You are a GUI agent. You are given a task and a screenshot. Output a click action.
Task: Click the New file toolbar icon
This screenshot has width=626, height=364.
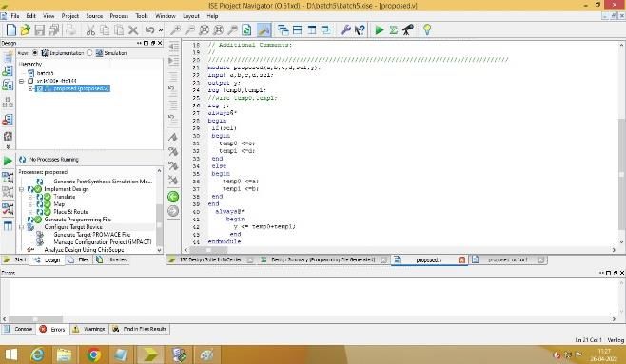(11, 29)
